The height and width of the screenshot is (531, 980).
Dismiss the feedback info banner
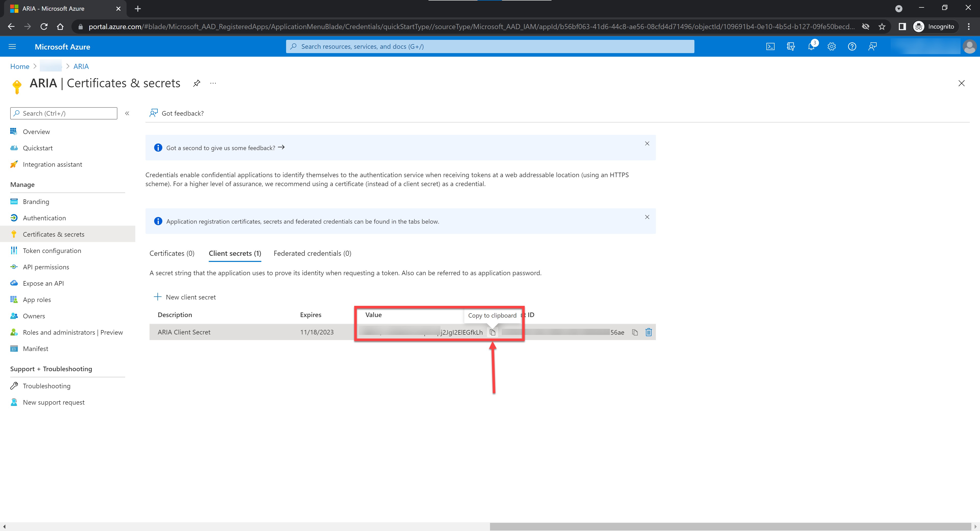[647, 143]
